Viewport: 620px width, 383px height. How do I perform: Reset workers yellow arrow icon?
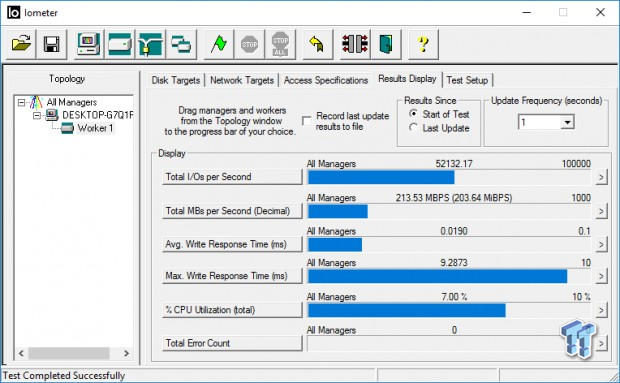pos(317,44)
